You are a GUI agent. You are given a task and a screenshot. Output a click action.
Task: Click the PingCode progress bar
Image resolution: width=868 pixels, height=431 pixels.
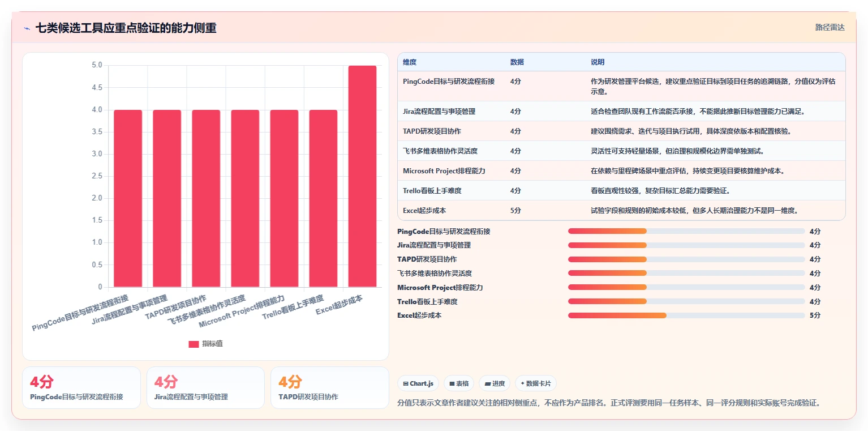686,231
